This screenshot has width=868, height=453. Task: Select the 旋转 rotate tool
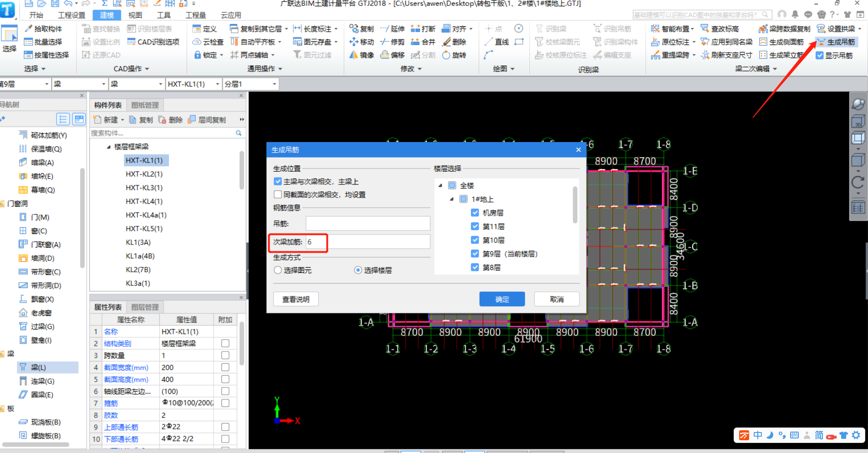pyautogui.click(x=454, y=55)
